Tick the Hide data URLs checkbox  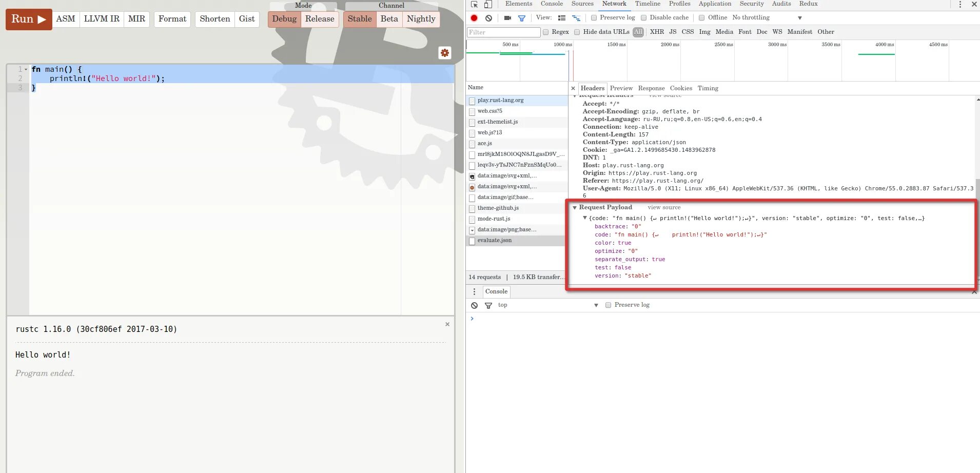click(x=577, y=32)
